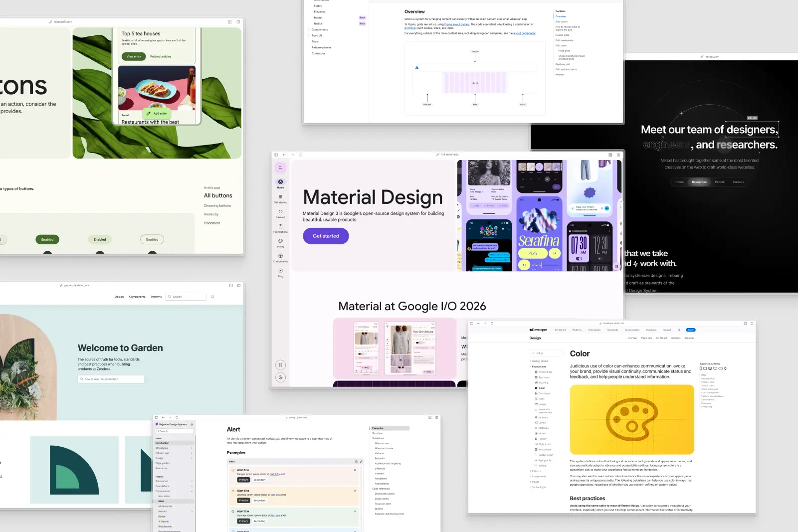The height and width of the screenshot is (532, 798).
Task: Toggle theme icon in Alert example header
Action: 356,461
